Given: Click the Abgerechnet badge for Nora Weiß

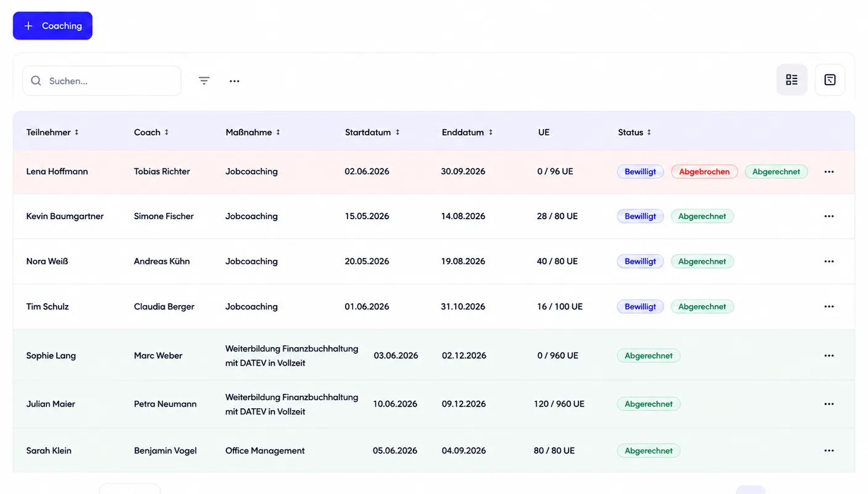Looking at the screenshot, I should point(702,261).
